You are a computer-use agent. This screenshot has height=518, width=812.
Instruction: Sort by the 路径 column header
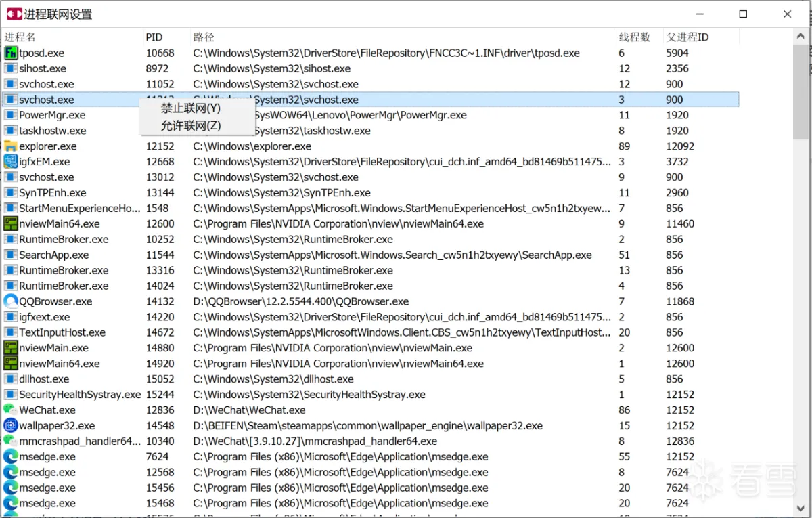pos(403,37)
